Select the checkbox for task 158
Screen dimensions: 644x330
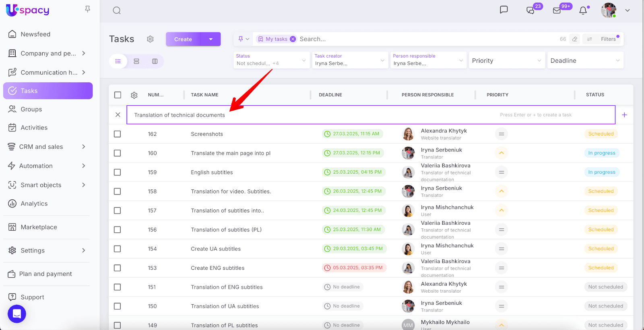click(118, 191)
